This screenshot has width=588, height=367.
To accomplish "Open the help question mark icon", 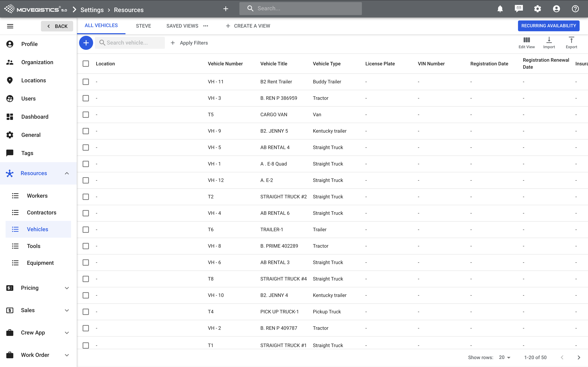I will 575,9.
